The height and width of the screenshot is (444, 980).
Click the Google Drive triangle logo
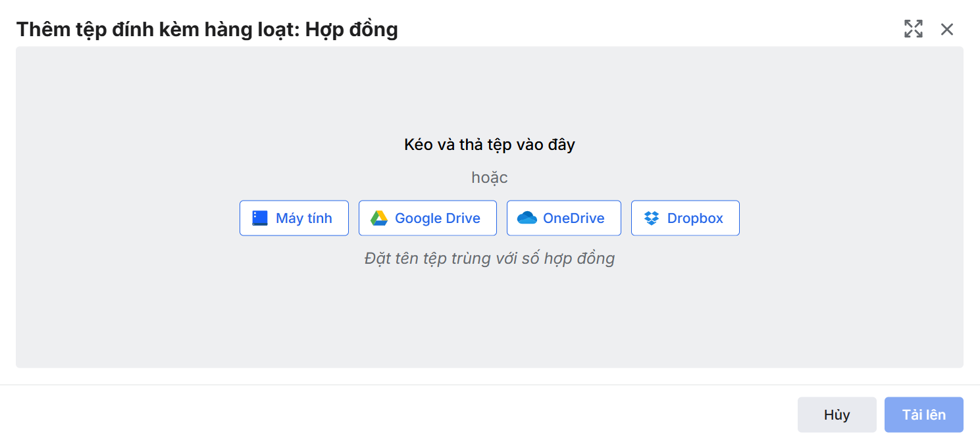point(378,218)
